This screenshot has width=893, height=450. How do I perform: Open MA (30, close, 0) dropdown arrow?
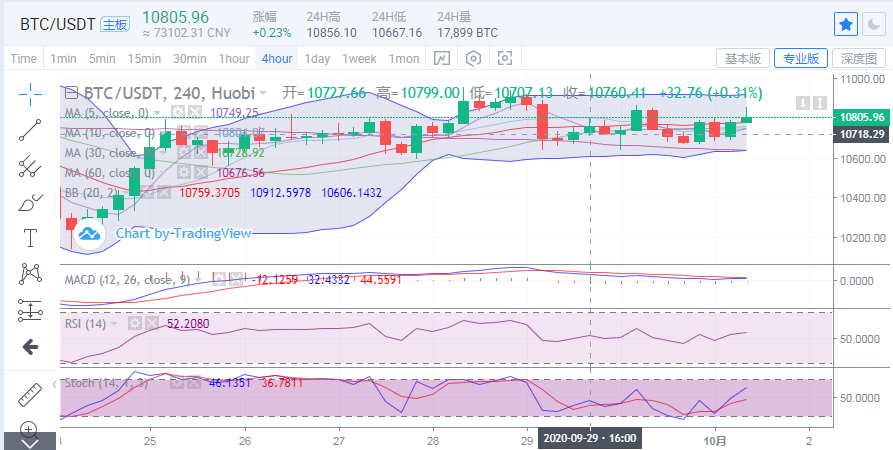[x=163, y=153]
